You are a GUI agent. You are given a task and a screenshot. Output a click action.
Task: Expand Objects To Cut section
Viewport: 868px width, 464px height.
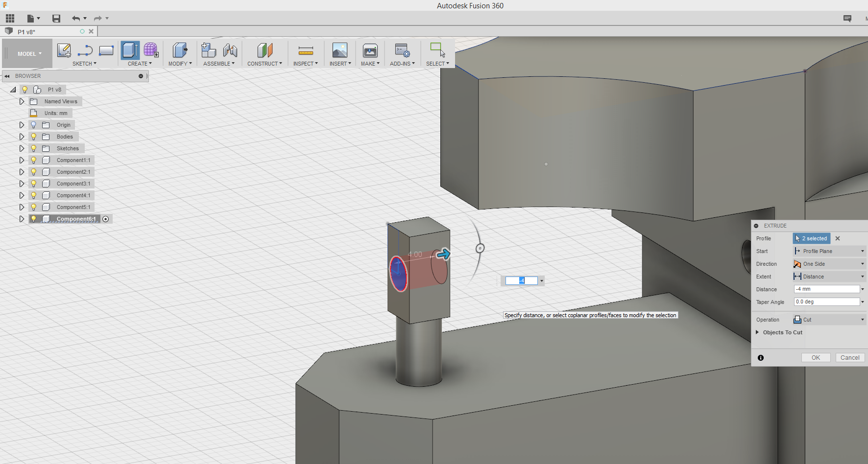point(757,332)
